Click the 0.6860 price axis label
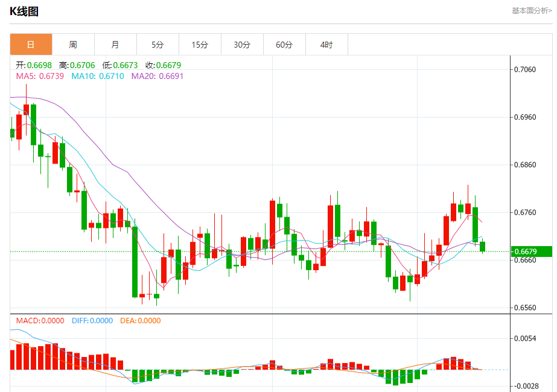Image resolution: width=557 pixels, height=392 pixels. click(x=525, y=165)
